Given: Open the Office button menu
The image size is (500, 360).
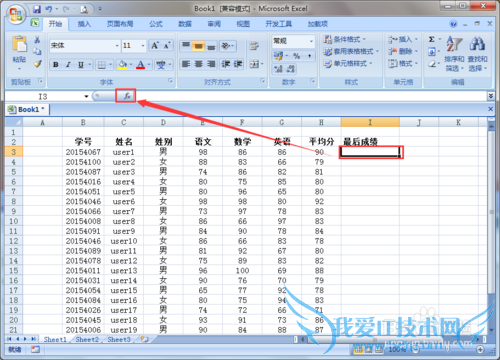Looking at the screenshot, I should 16,14.
